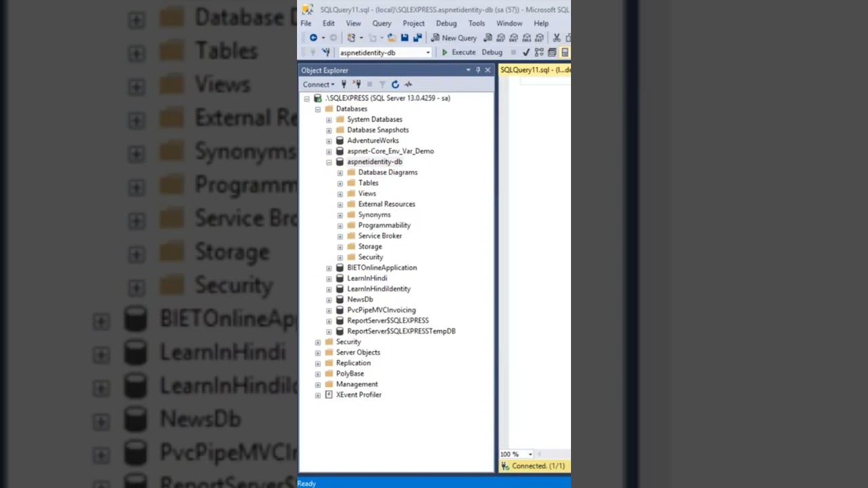Open an Analysis Services DMX query
868x488 pixels.
pyautogui.click(x=513, y=38)
